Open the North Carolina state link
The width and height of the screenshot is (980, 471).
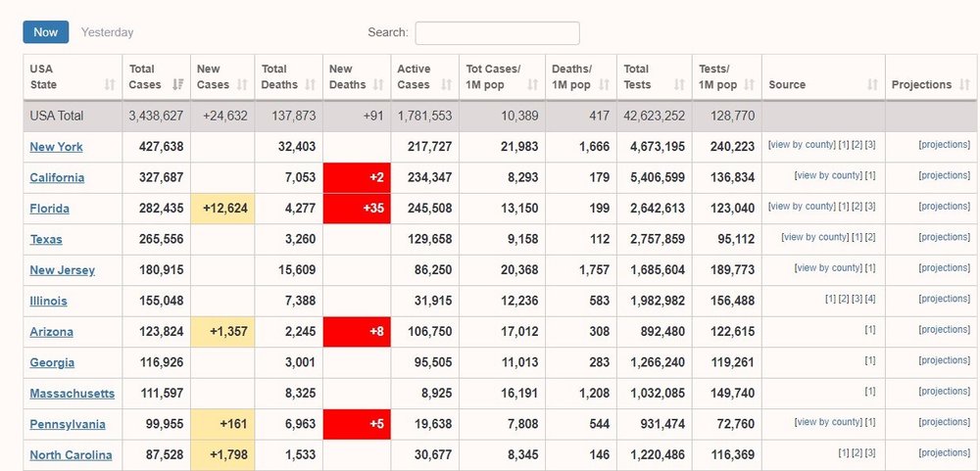point(71,455)
